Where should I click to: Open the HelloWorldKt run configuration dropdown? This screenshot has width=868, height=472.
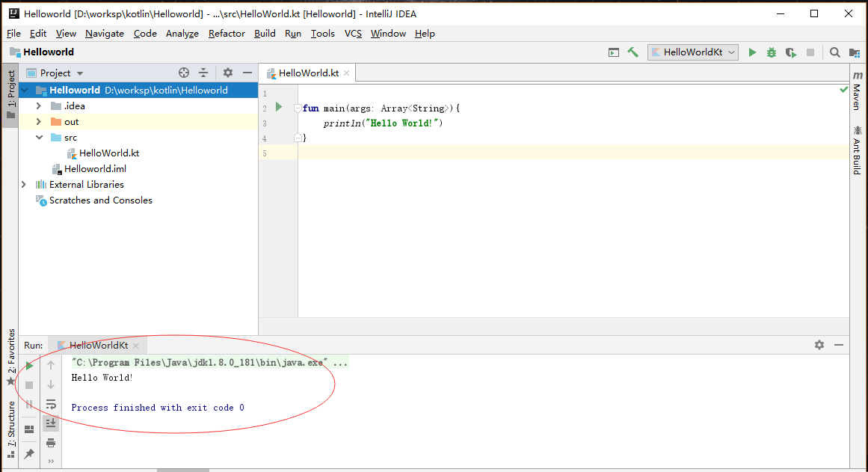(x=693, y=52)
